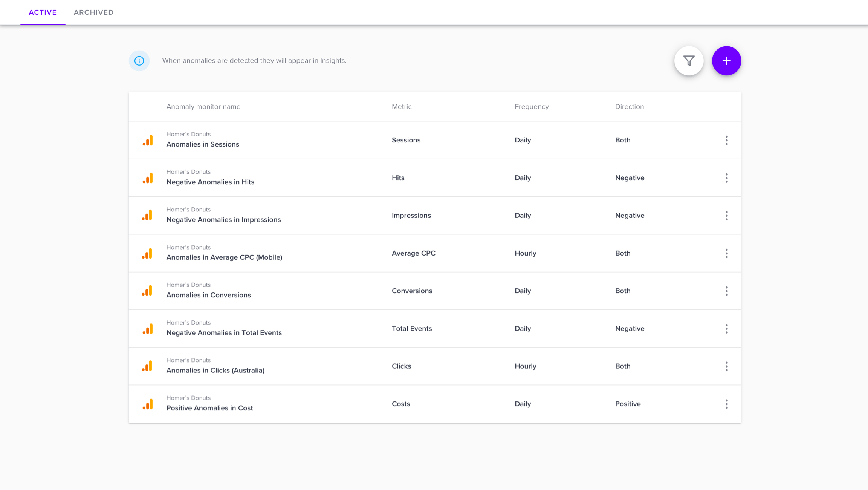The width and height of the screenshot is (868, 490).
Task: Click the purple add monitor plus button
Action: click(726, 61)
